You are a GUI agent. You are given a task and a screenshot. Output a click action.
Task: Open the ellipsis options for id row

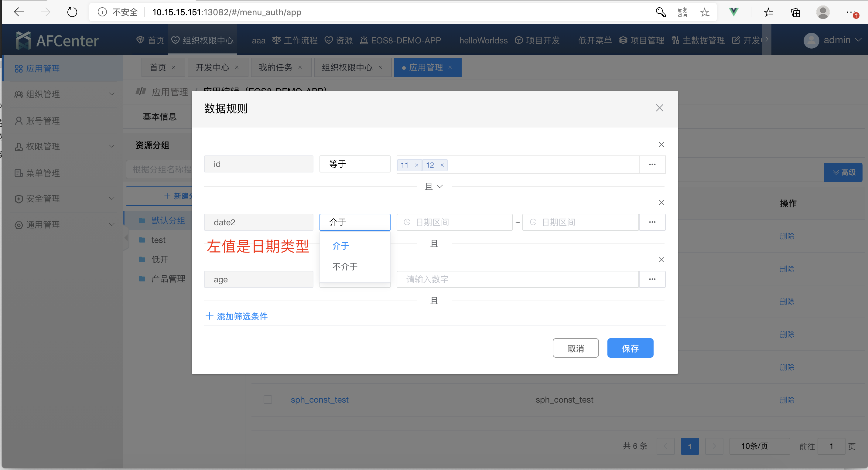[652, 165]
